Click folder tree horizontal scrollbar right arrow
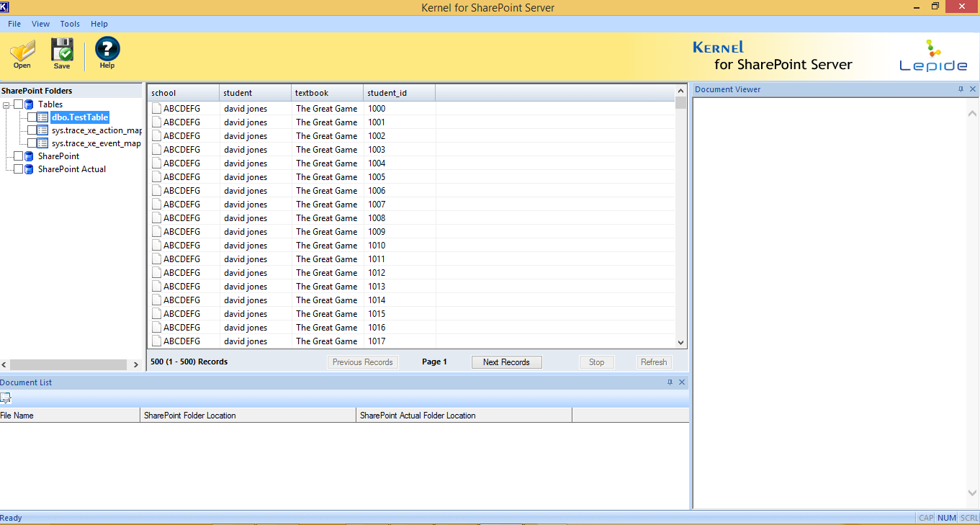 (137, 365)
